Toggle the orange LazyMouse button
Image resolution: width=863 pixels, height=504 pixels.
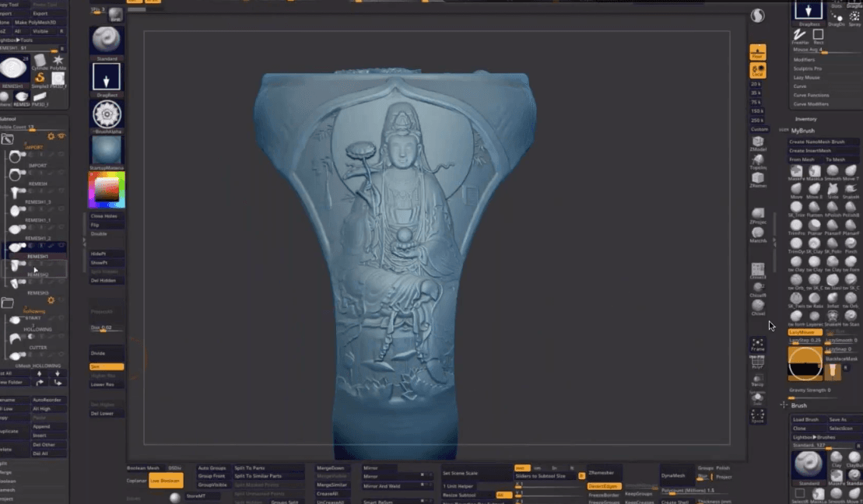(x=805, y=332)
